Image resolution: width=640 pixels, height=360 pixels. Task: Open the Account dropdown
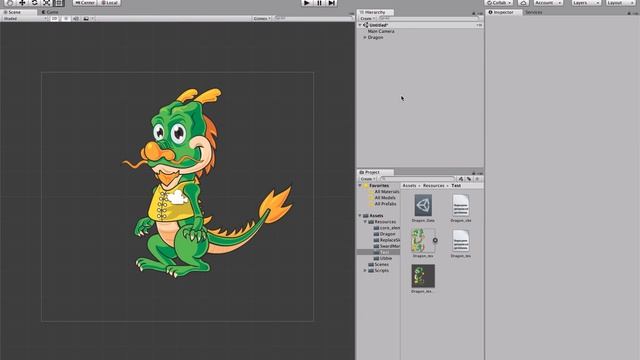548,2
